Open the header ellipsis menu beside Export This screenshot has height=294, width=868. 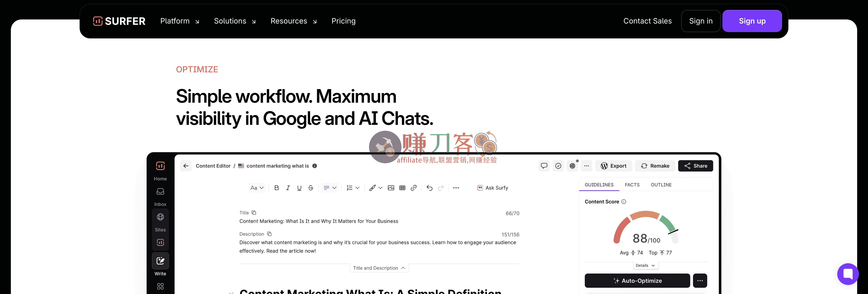pos(587,166)
